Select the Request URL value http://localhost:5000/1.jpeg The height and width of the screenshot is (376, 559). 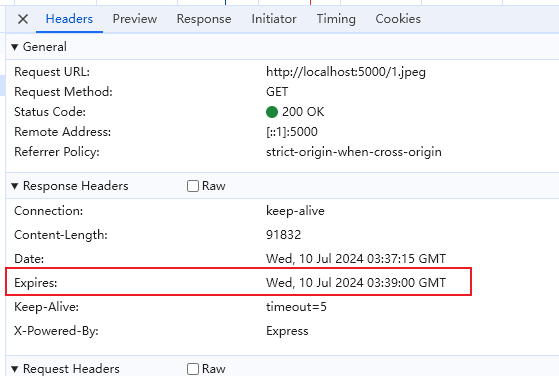pos(346,72)
